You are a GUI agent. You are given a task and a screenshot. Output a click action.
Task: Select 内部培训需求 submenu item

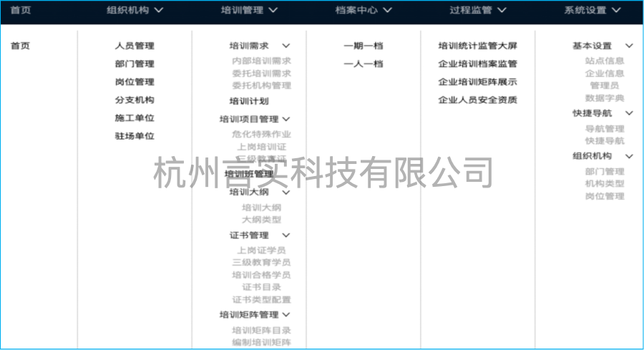261,62
